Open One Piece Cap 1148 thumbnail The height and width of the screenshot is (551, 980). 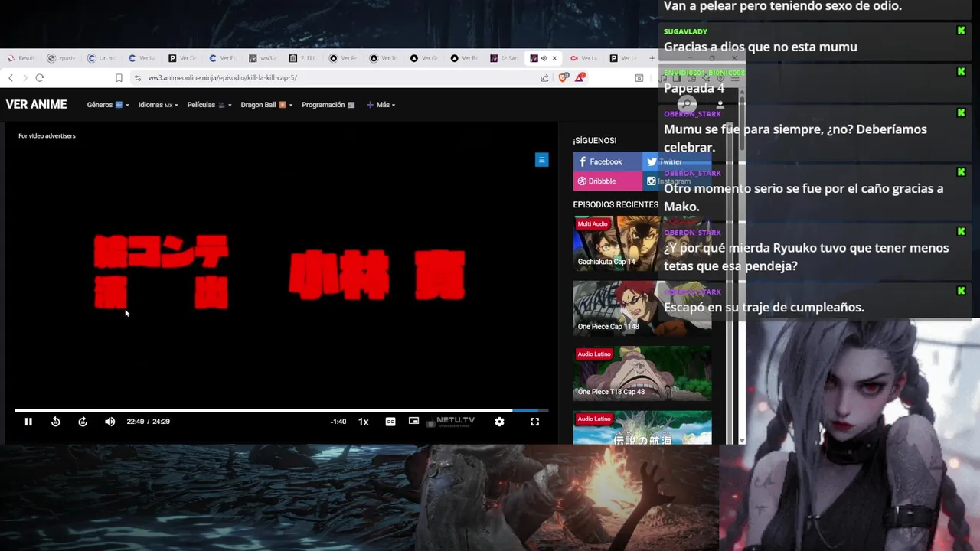(x=642, y=308)
